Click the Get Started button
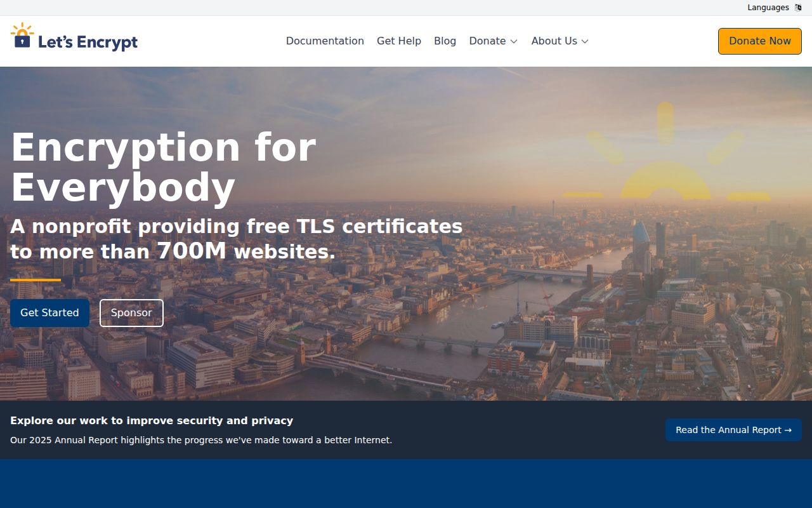The height and width of the screenshot is (508, 812). [49, 312]
